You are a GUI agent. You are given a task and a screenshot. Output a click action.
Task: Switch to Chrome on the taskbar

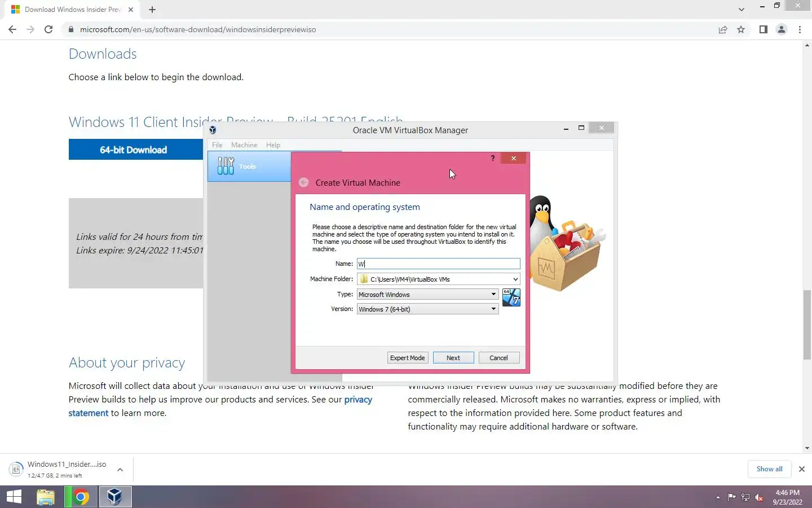[x=81, y=497]
